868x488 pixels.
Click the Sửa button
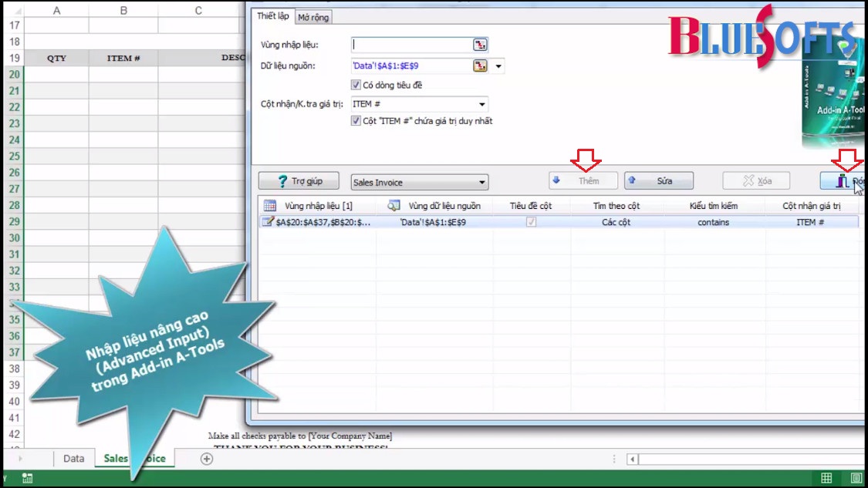(x=659, y=181)
